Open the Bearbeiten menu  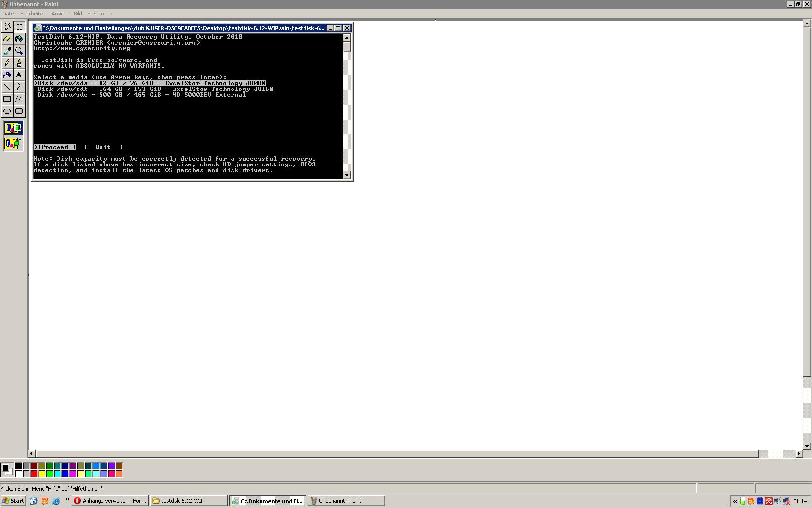[33, 14]
